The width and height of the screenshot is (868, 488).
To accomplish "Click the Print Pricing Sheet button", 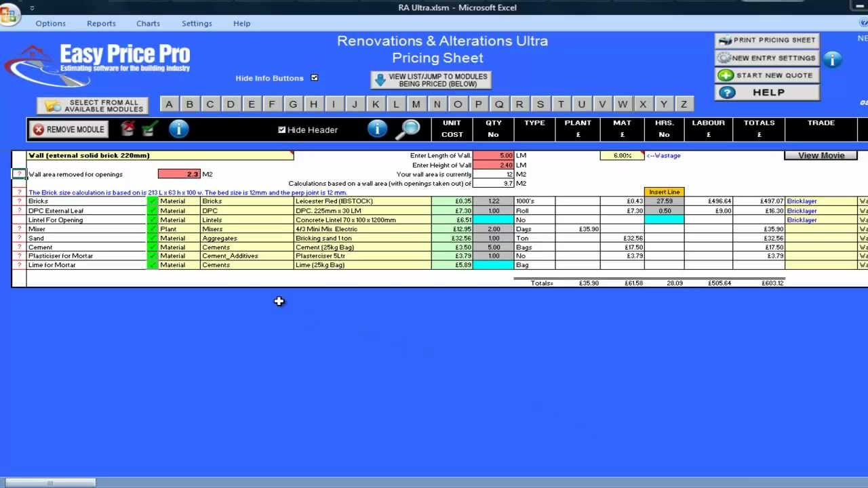I will tap(767, 40).
